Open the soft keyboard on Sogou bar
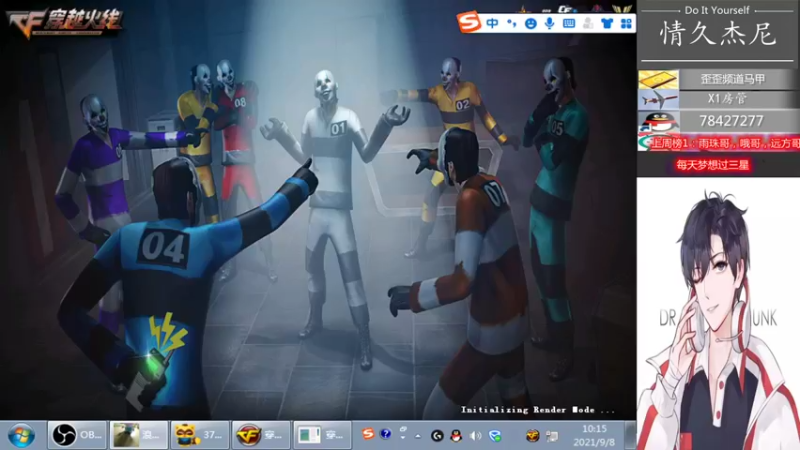800x450 pixels. 569,23
